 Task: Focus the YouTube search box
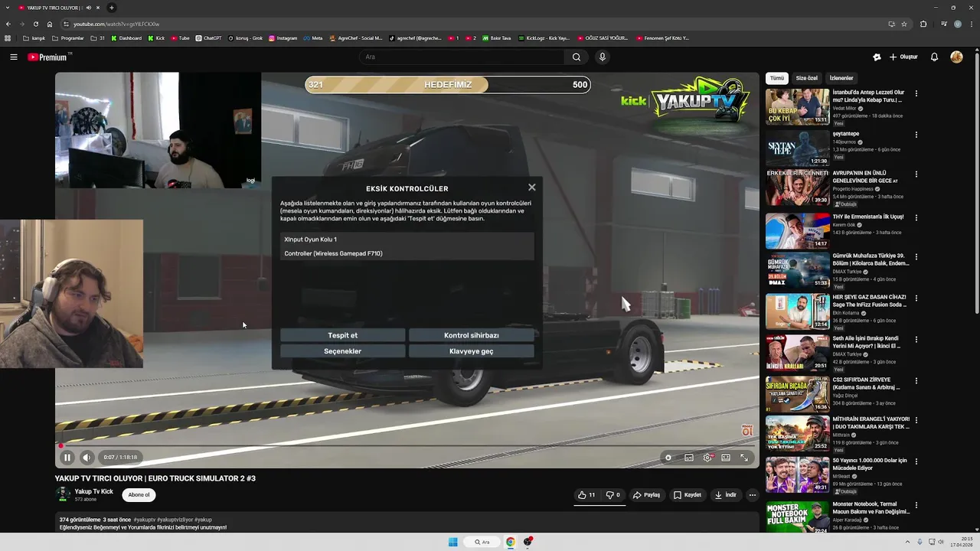[x=462, y=57]
